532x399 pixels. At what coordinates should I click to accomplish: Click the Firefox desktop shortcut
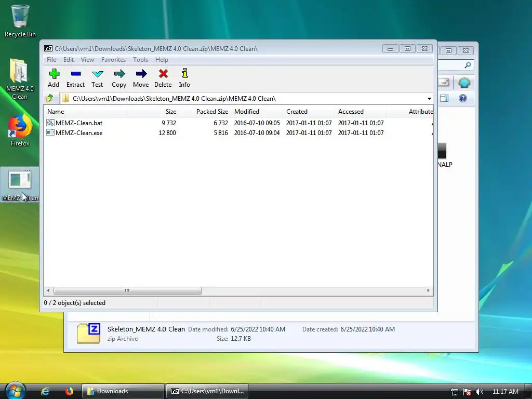20,130
